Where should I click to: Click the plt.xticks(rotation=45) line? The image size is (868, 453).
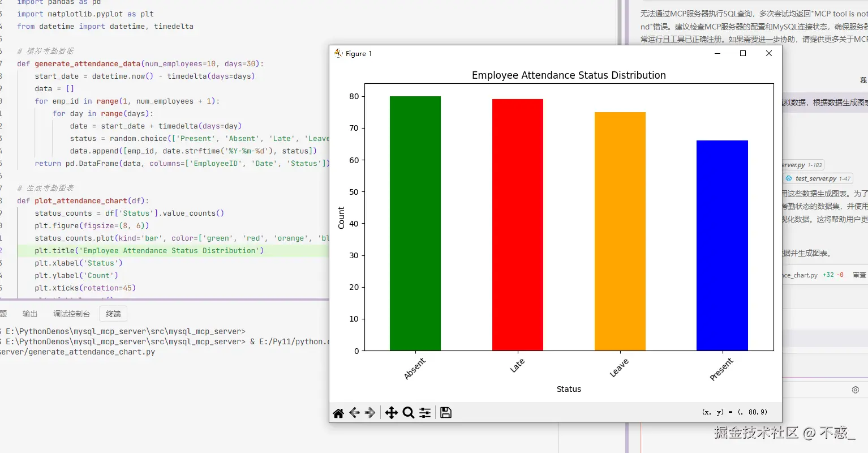pyautogui.click(x=85, y=288)
